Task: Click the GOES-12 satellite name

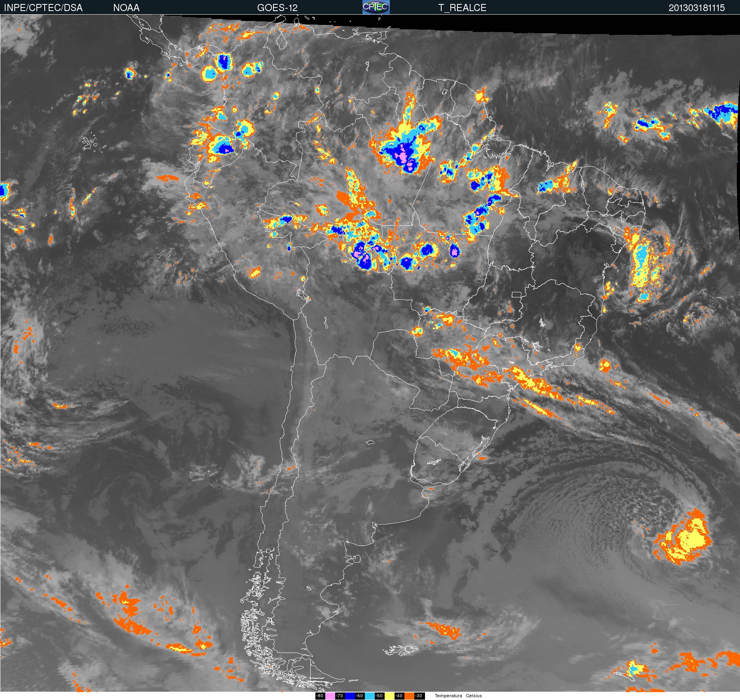Action: (x=277, y=8)
